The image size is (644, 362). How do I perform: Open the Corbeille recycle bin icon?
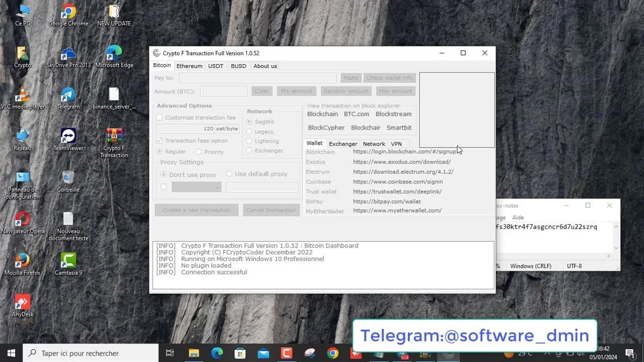click(68, 178)
